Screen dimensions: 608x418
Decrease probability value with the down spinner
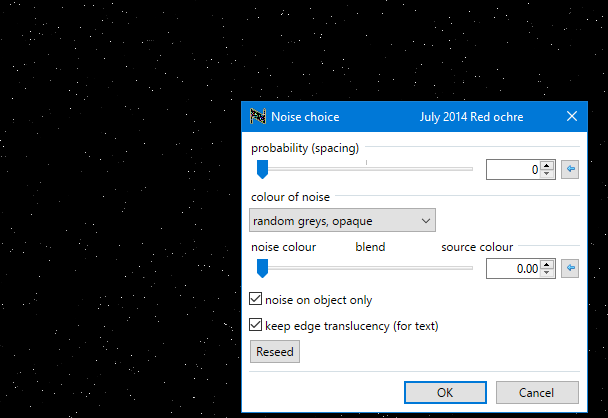[x=547, y=173]
